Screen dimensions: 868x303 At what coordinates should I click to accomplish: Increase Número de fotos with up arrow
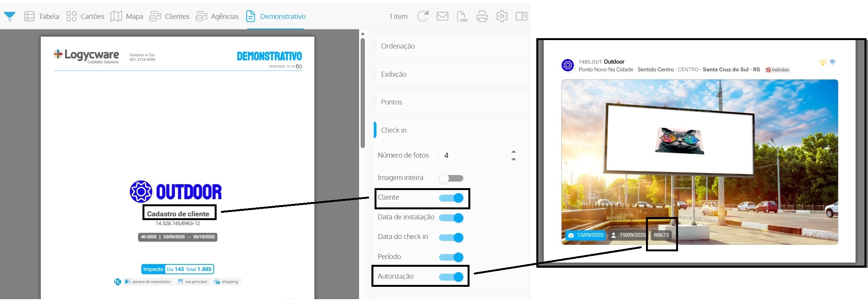(x=514, y=151)
